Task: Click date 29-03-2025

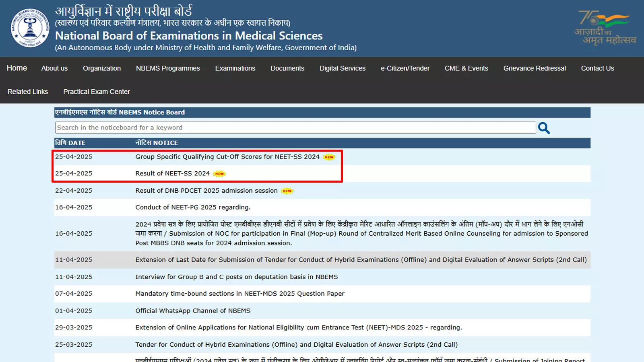Action: pyautogui.click(x=74, y=328)
